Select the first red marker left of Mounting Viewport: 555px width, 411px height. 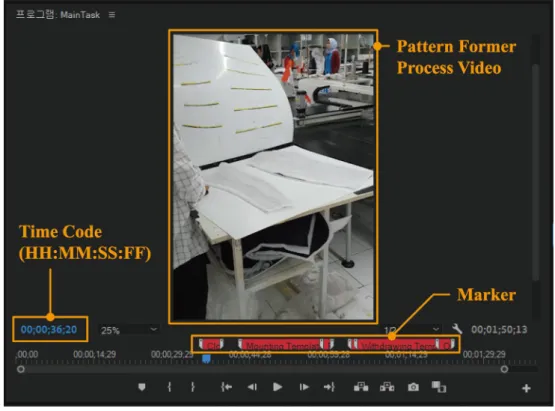tap(211, 345)
